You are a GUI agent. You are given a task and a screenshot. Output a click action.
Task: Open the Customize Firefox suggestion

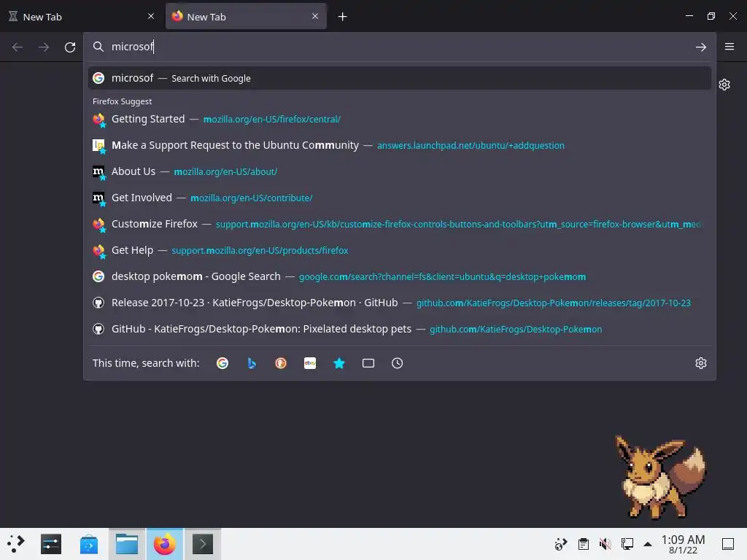pos(399,224)
